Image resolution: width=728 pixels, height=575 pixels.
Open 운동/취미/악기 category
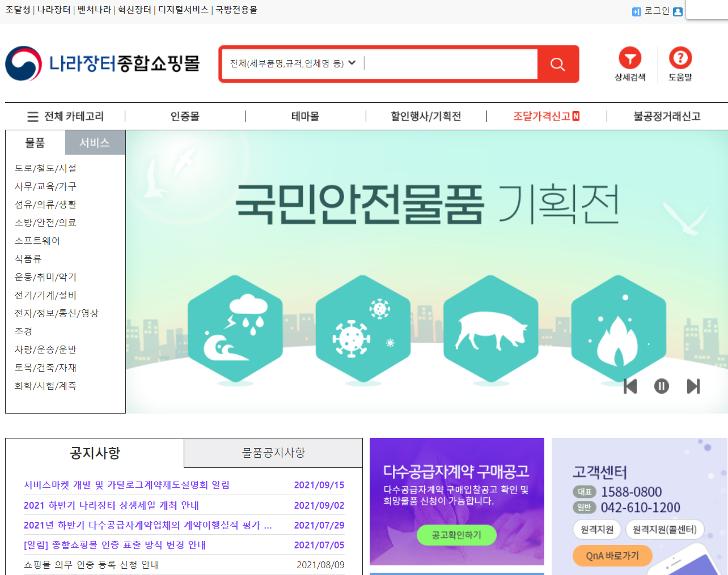[45, 277]
